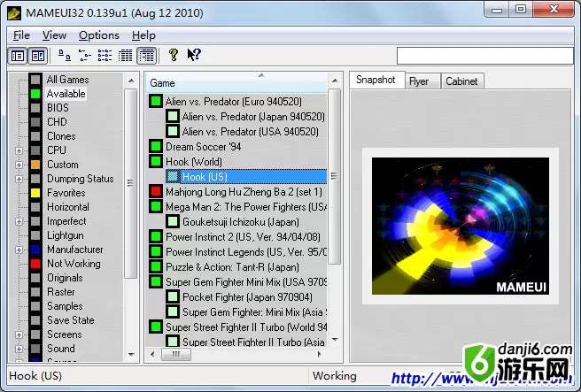Click the blue Manufacturer folder icon
This screenshot has height=392, width=581.
coord(35,250)
